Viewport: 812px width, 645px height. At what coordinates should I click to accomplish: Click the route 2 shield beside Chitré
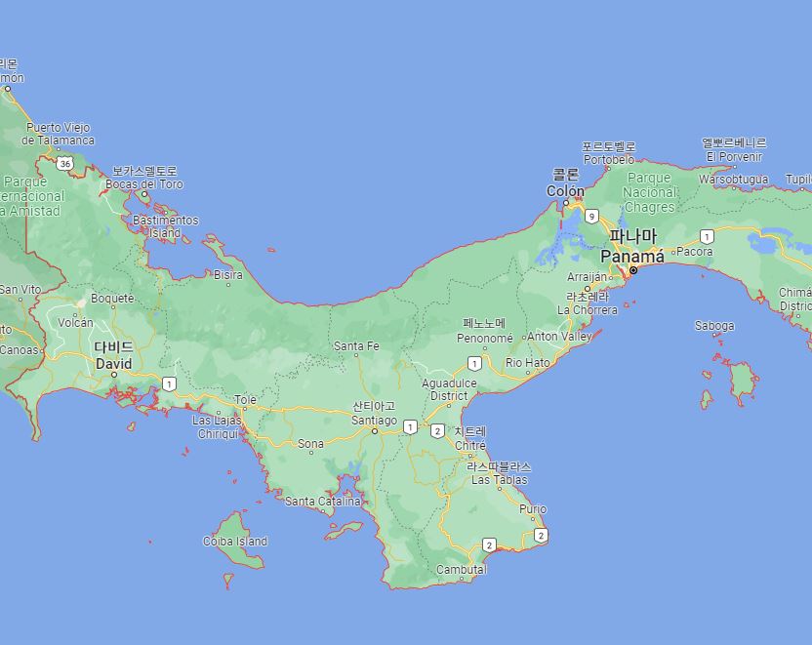click(437, 430)
